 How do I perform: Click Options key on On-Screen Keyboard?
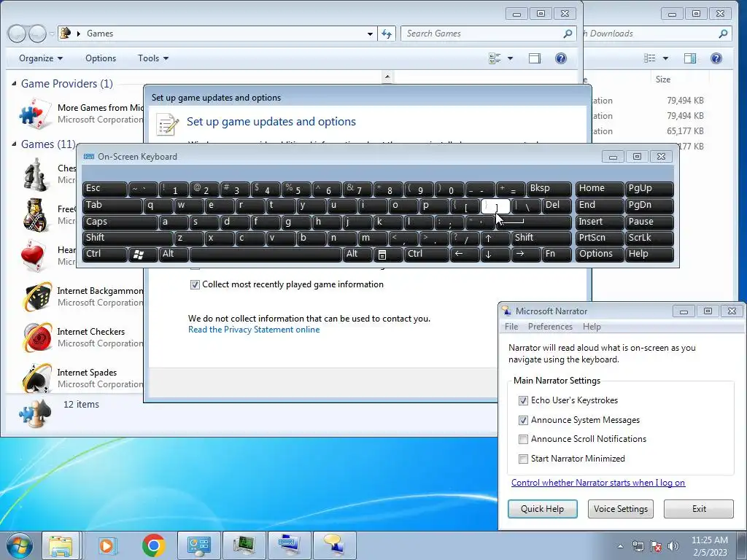click(x=600, y=254)
